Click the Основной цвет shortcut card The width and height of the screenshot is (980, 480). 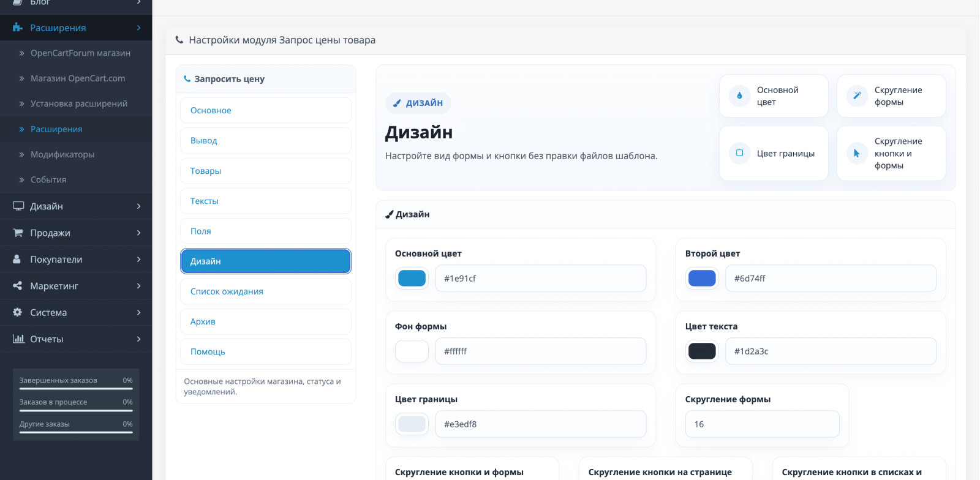point(774,96)
